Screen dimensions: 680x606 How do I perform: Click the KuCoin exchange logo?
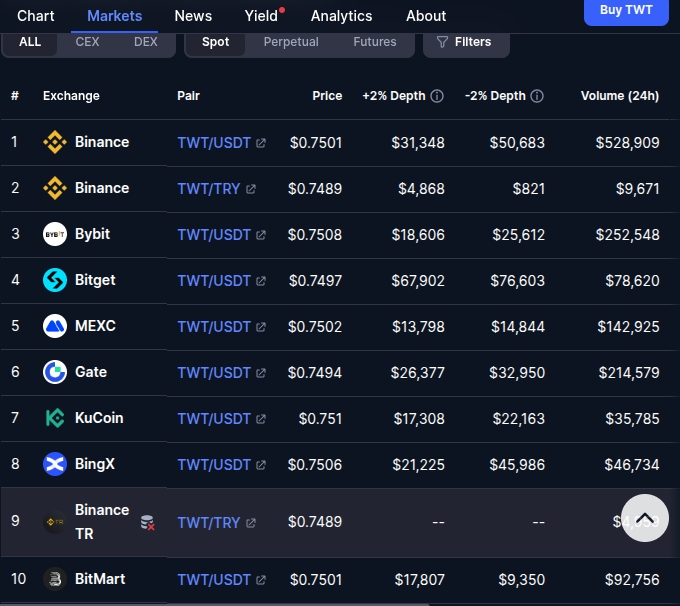click(x=55, y=418)
